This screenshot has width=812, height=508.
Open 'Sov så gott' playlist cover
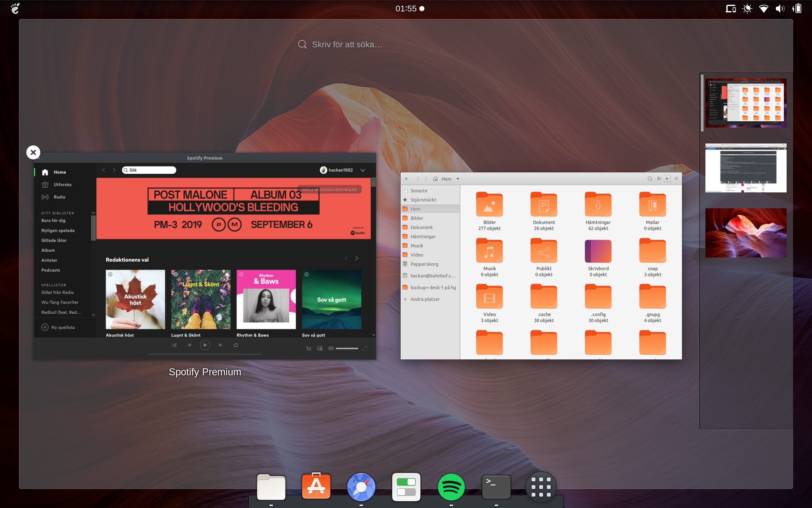click(331, 299)
